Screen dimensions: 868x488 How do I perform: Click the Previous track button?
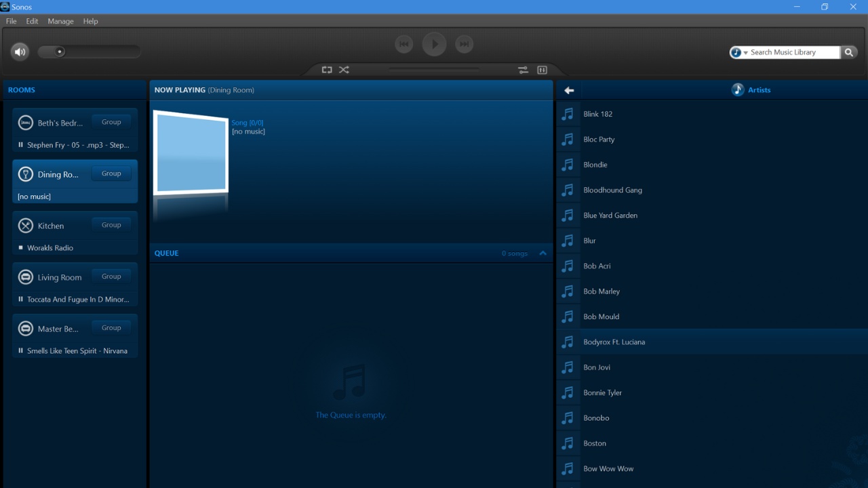pos(404,44)
